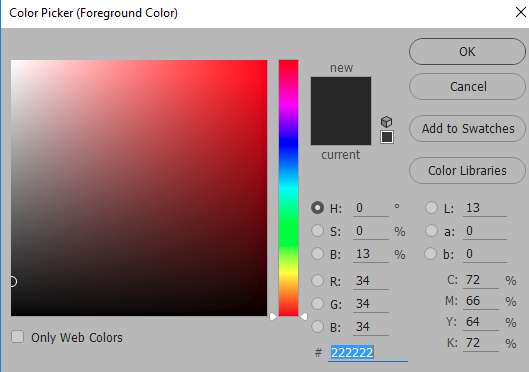Click in the color saturation field
Viewport: 529px width, 372px height.
(x=139, y=188)
